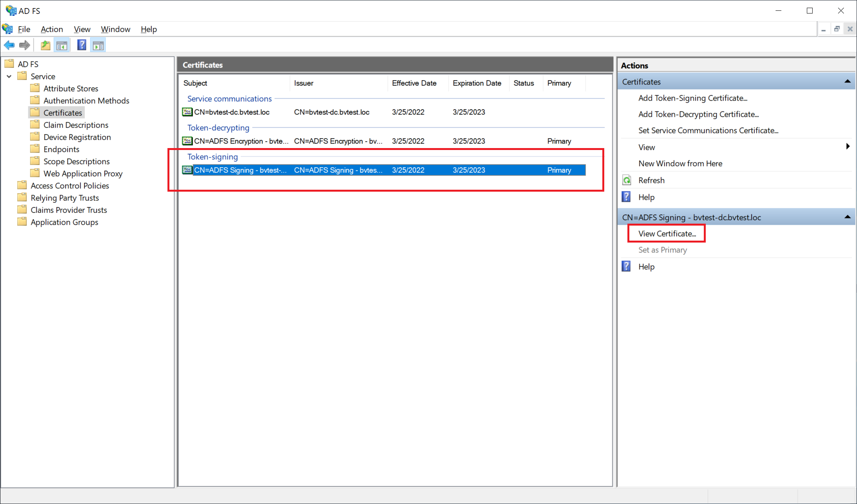
Task: Select CN=ADFS Encryption subject cell
Action: [x=241, y=141]
